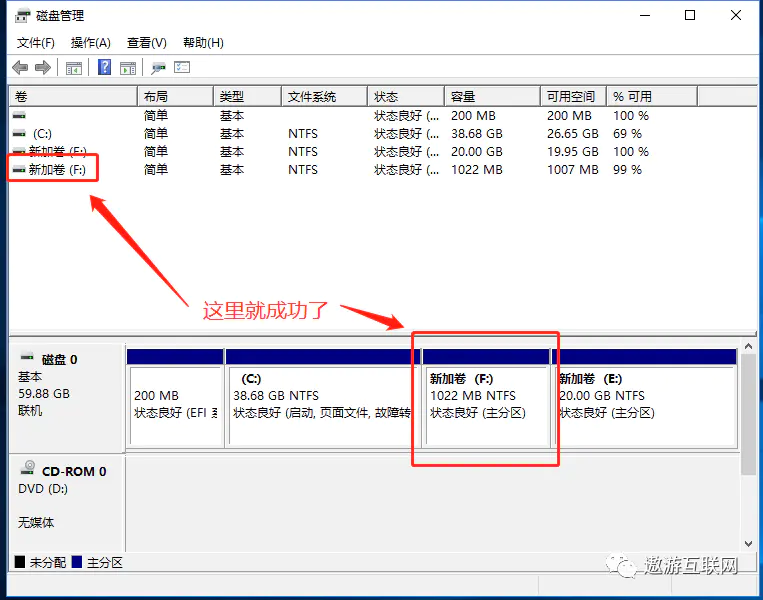The height and width of the screenshot is (600, 763).
Task: Click the black 未分配 legend swatch
Action: [x=19, y=562]
